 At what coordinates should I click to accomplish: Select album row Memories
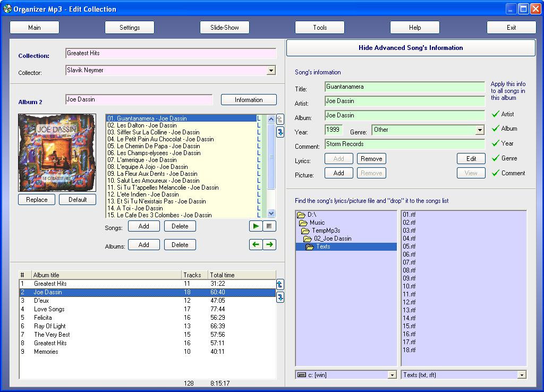pyautogui.click(x=148, y=352)
